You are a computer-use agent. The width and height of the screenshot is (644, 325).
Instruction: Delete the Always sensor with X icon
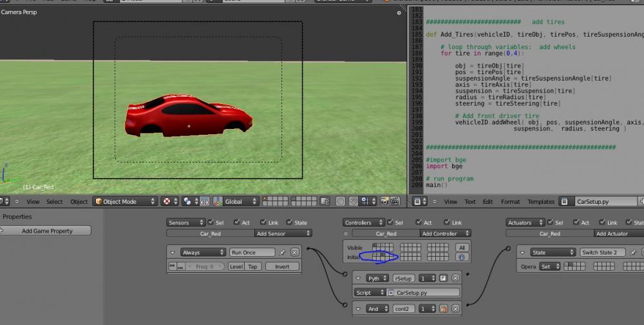click(295, 252)
